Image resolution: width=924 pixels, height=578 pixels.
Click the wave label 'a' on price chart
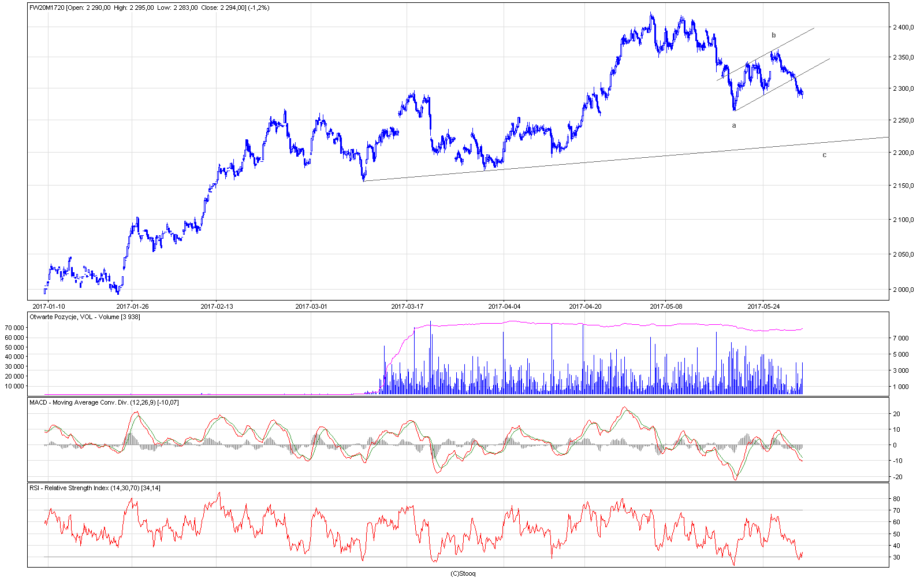(x=734, y=125)
